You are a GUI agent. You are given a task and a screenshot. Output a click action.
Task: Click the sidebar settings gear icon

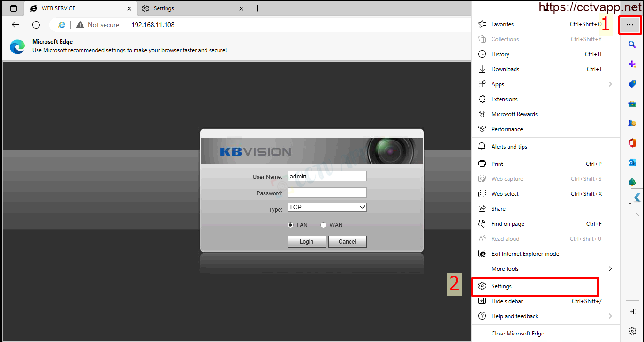tap(632, 331)
